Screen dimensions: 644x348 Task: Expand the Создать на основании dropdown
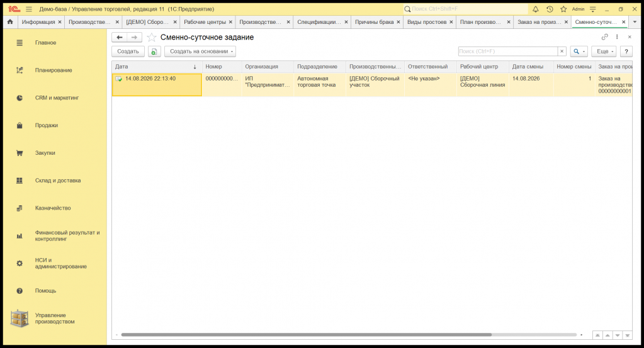(x=200, y=52)
